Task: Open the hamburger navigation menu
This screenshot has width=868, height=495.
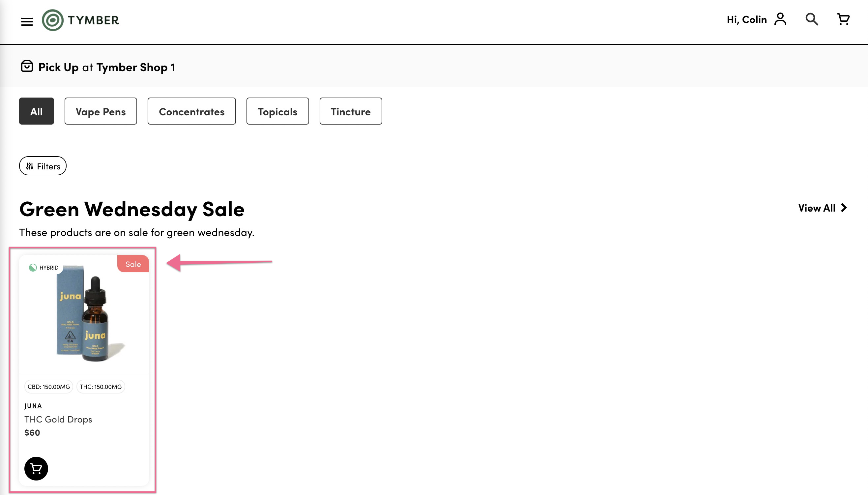Action: [x=27, y=22]
